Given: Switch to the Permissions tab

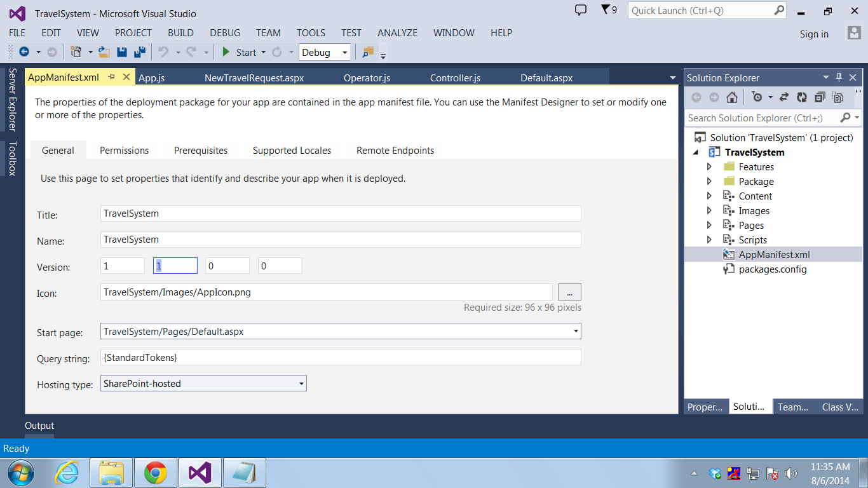Looking at the screenshot, I should [x=124, y=151].
